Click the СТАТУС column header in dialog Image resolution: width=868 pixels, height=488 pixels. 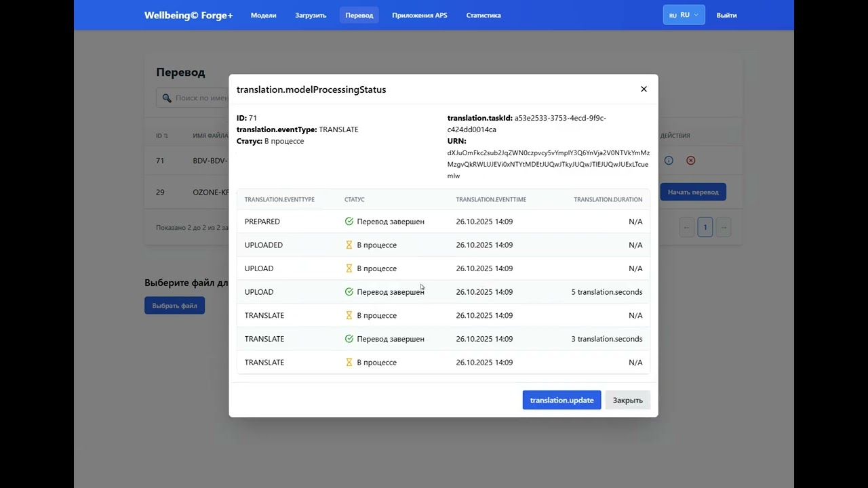click(355, 199)
